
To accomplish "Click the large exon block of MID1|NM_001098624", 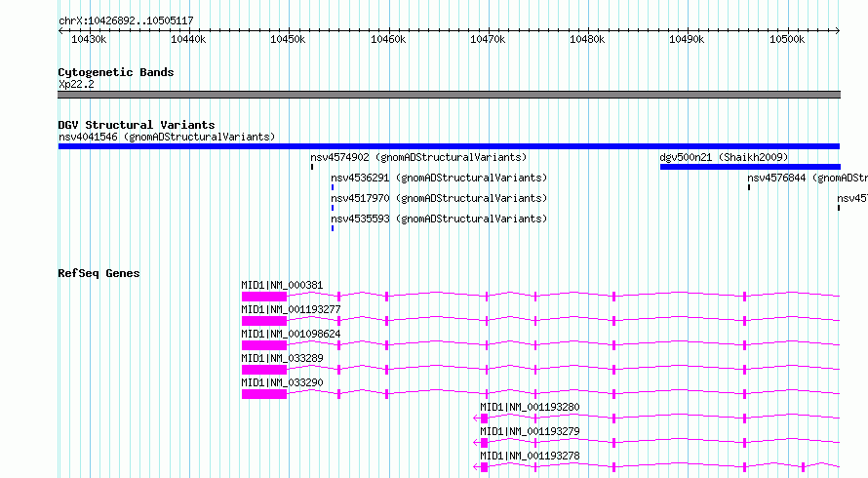I will pyautogui.click(x=264, y=345).
